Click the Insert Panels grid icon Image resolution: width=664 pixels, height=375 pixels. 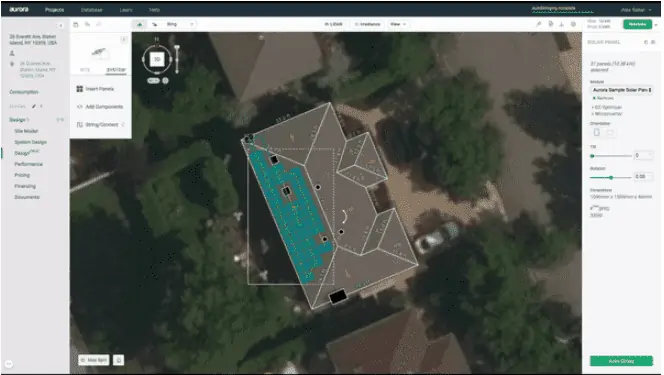coord(80,89)
